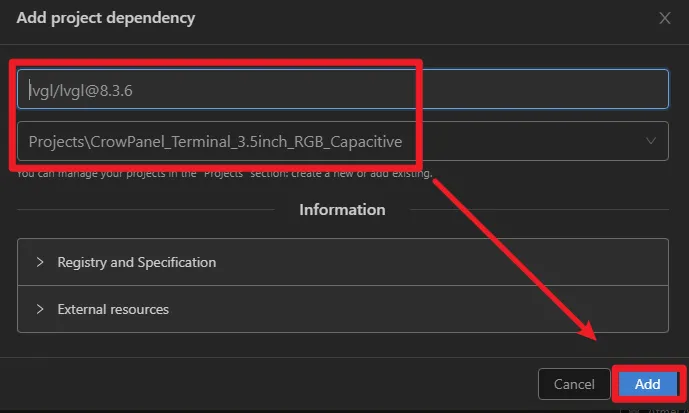Click the project selector dropdown arrow
The image size is (689, 413).
click(x=652, y=141)
